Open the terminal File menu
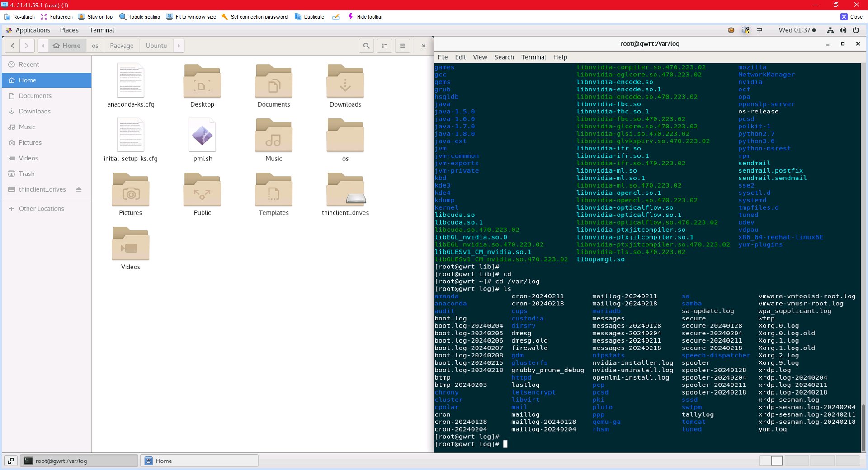The image size is (868, 470). point(443,57)
